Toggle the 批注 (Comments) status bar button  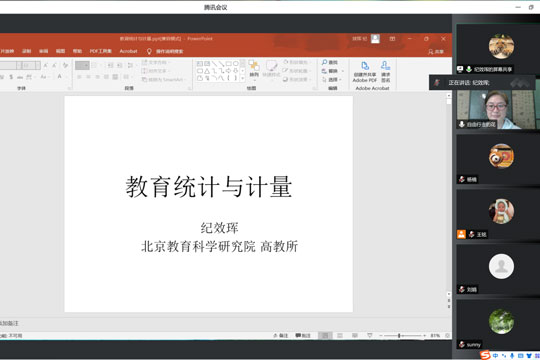303,336
